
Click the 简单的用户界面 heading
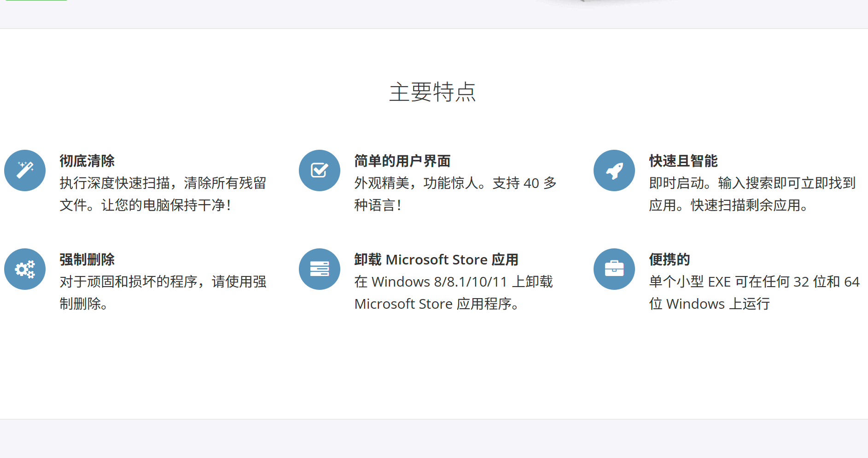402,161
